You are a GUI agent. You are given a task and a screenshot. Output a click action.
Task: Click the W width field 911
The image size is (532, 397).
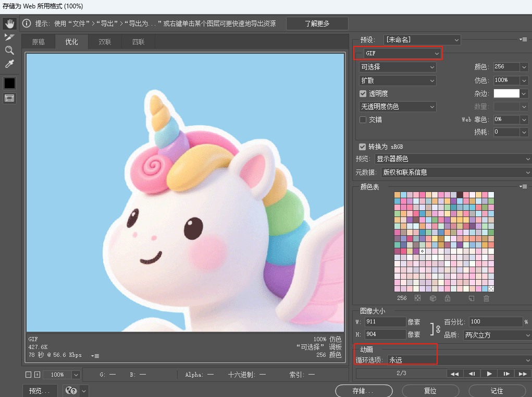[x=386, y=321]
